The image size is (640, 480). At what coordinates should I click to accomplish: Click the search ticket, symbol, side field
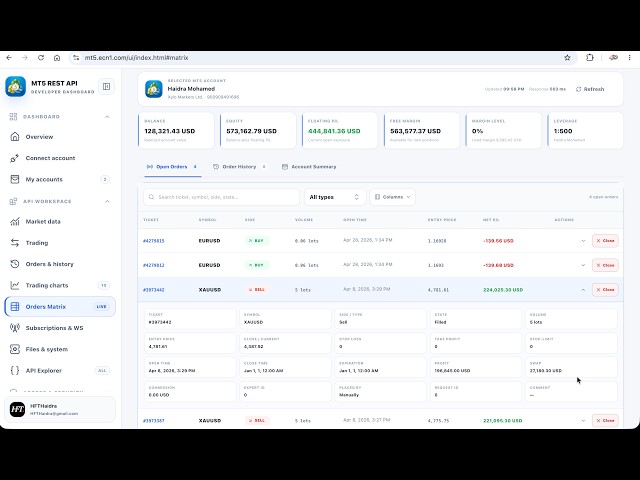click(x=221, y=197)
